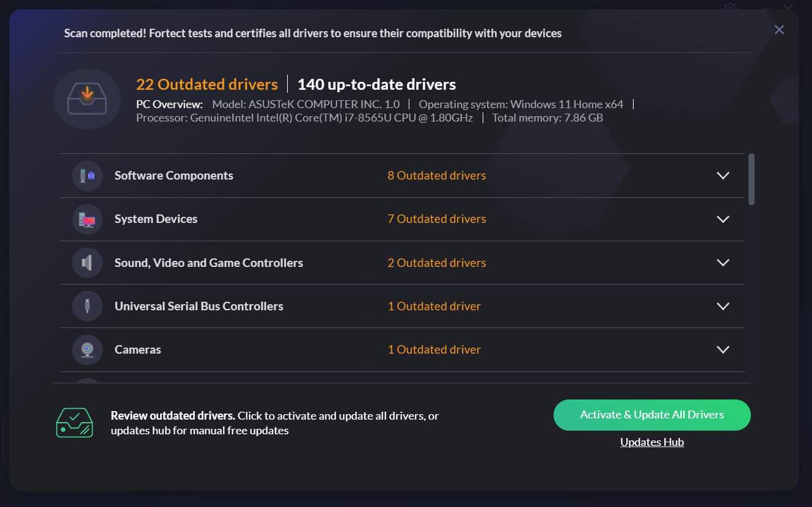Open the Updates Hub link
Image resolution: width=812 pixels, height=507 pixels.
(652, 442)
